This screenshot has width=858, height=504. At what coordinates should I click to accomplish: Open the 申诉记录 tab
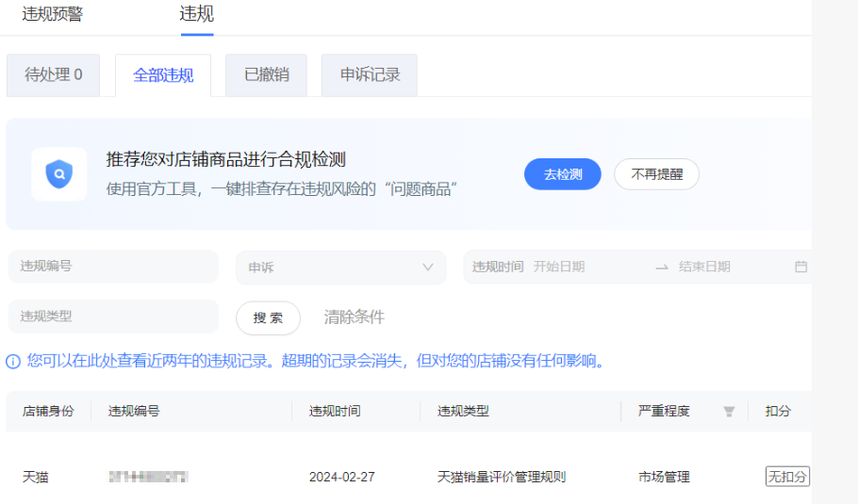pyautogui.click(x=370, y=74)
